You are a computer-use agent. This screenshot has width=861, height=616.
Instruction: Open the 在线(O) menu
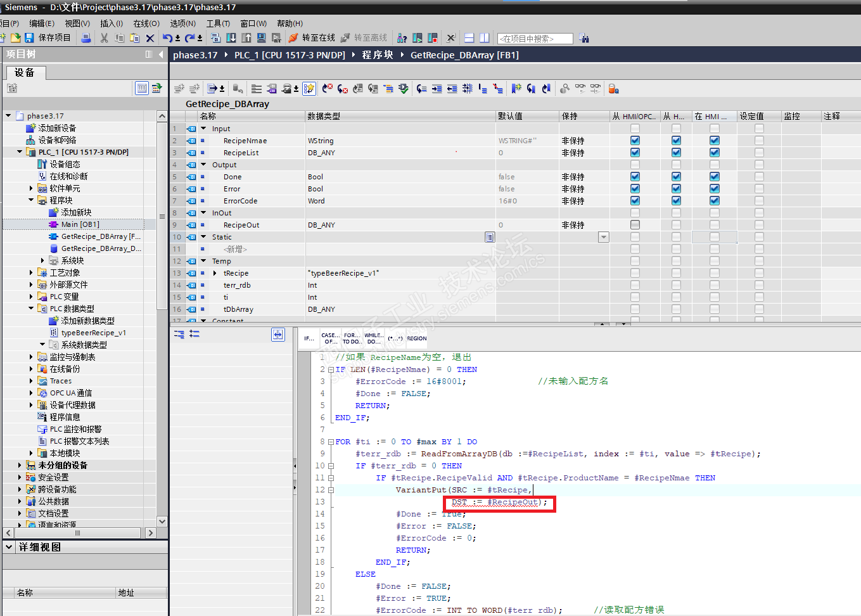[146, 23]
